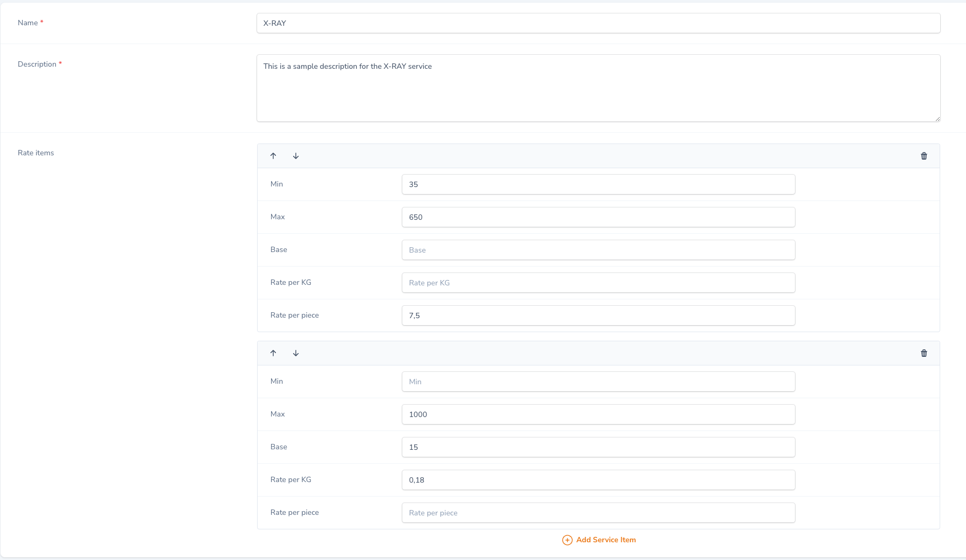
Task: Select the Min field with value 35
Action: (x=598, y=184)
